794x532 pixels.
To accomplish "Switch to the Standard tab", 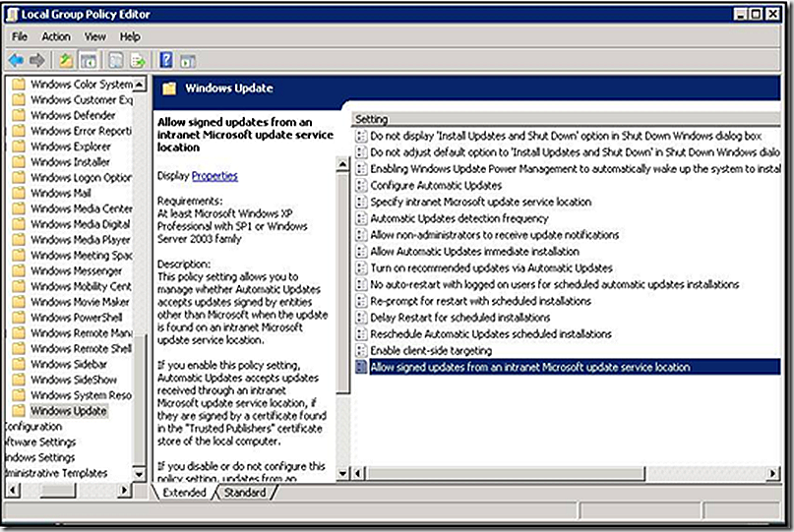I will click(x=245, y=493).
